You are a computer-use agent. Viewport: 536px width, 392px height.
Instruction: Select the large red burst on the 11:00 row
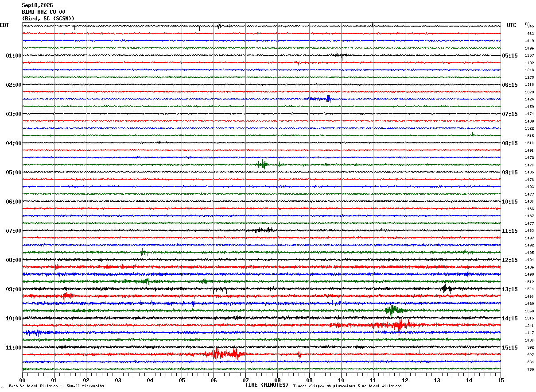click(x=226, y=354)
